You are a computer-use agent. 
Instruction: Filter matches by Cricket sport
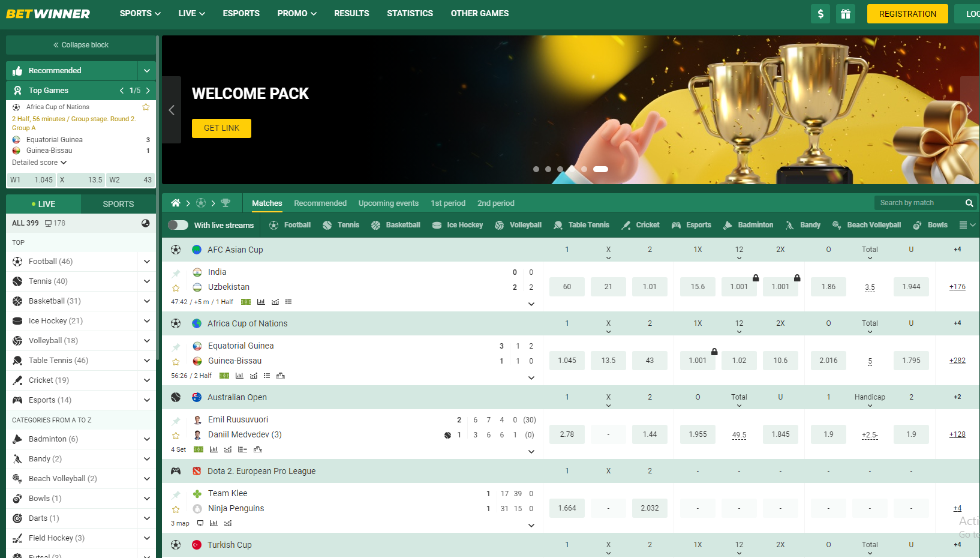641,225
